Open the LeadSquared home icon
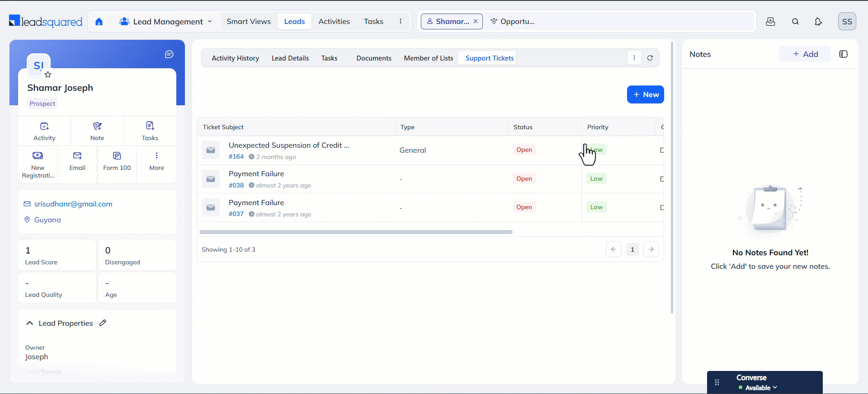Screen dimensions: 868x394 tap(99, 22)
